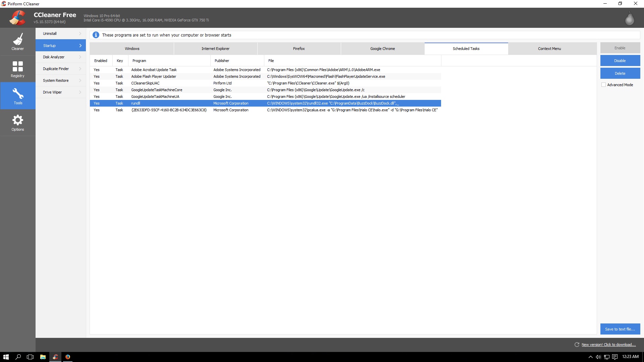Click the Drive Wiper chevron arrow
Screen dimensions: 644x362
[80, 92]
